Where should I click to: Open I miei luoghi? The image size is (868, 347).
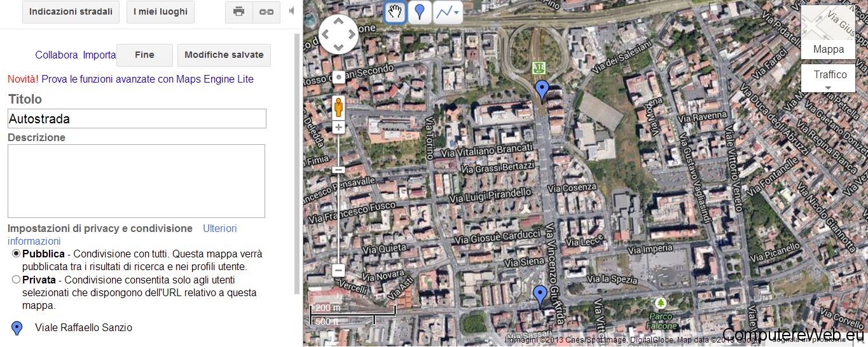coord(160,11)
